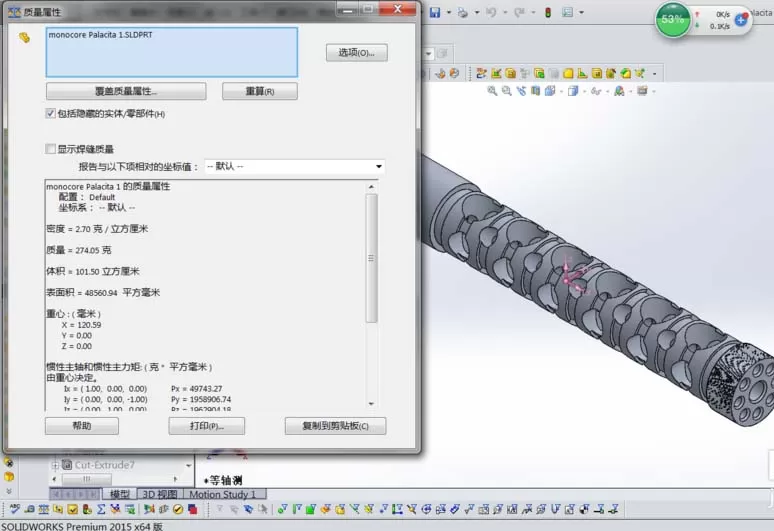Click the green Filter Faces icon
Image resolution: width=774 pixels, height=531 pixels.
tap(310, 509)
